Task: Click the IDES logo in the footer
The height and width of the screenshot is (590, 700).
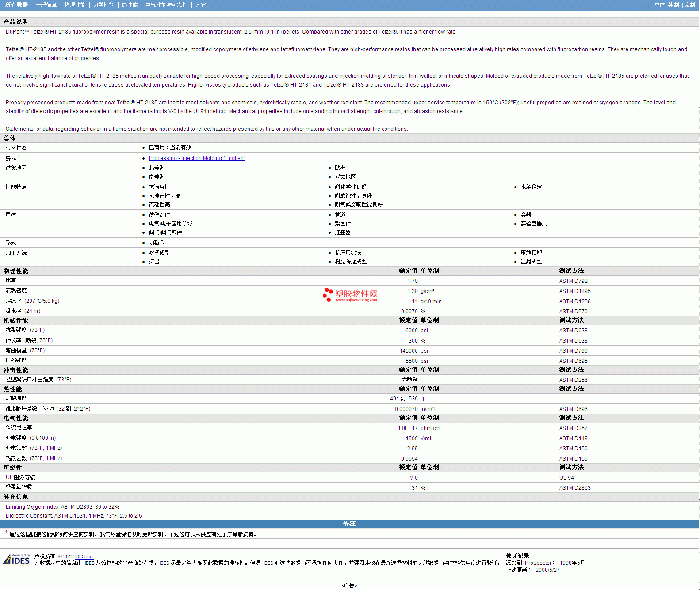Action: 16,560
